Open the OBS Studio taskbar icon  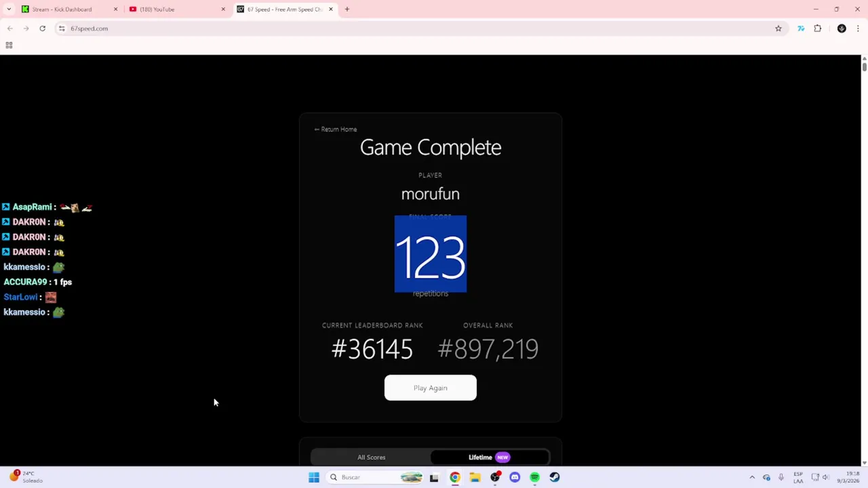coord(495,477)
